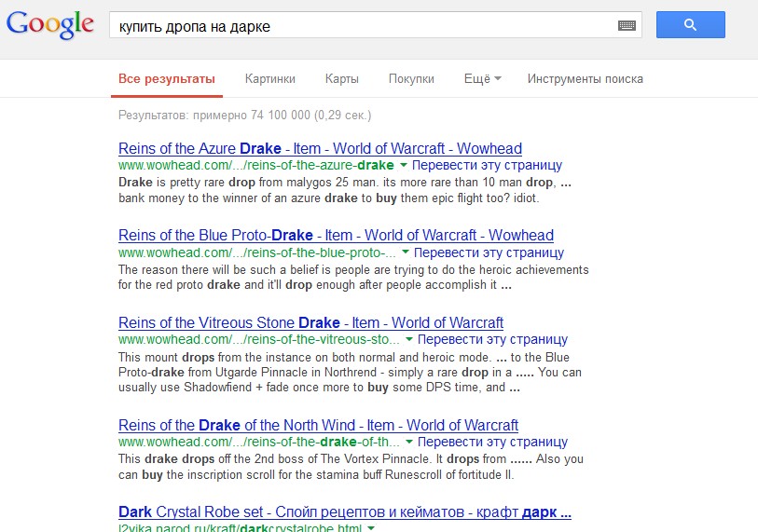Click the green URL reins-of-the-vitreous-sto...
Screen dimensions: 758x532
pos(259,339)
